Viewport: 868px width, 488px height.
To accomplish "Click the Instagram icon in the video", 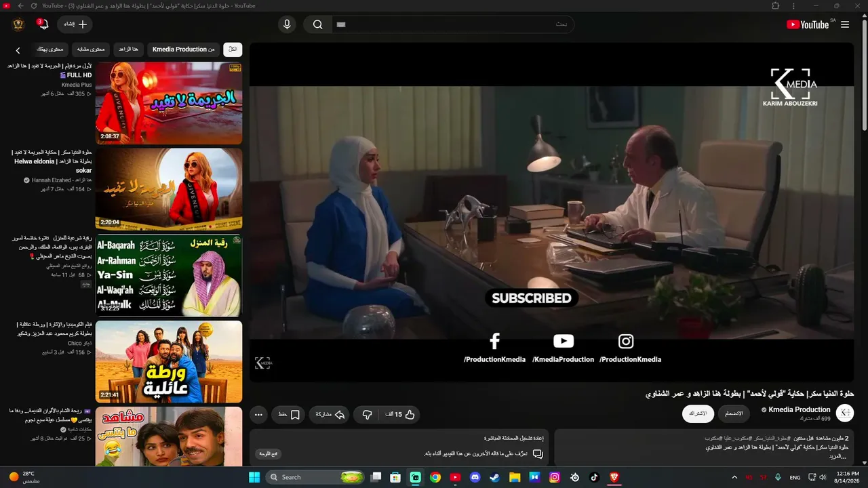I will [x=626, y=341].
